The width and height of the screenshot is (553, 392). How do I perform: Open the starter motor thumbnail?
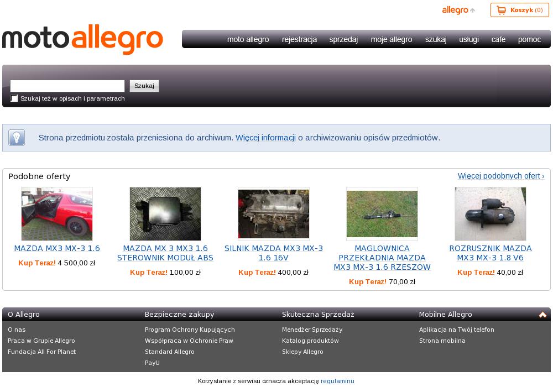pyautogui.click(x=490, y=214)
